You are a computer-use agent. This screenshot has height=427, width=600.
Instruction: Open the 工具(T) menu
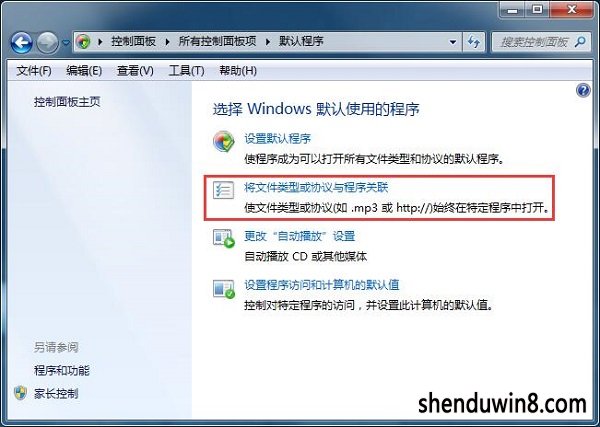(186, 71)
